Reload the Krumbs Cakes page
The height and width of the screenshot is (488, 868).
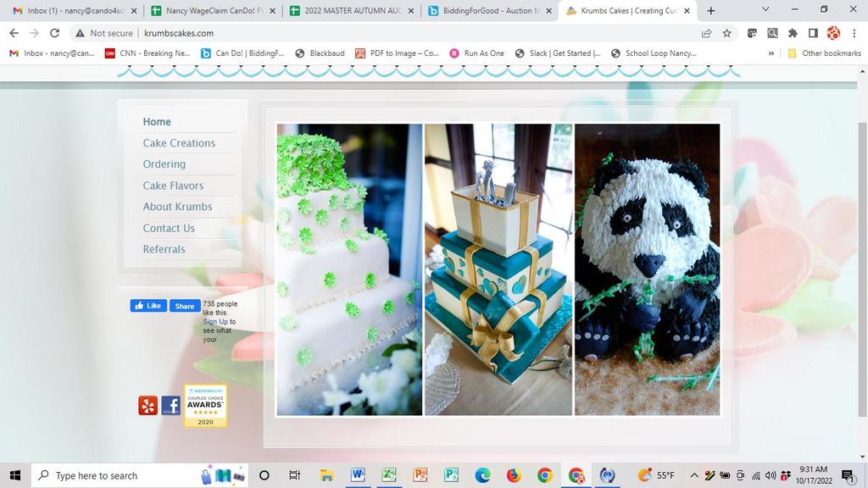pos(54,33)
